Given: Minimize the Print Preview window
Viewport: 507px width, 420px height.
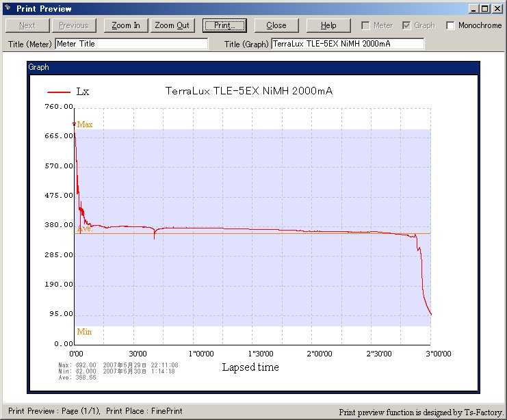Looking at the screenshot, I should pos(473,9).
